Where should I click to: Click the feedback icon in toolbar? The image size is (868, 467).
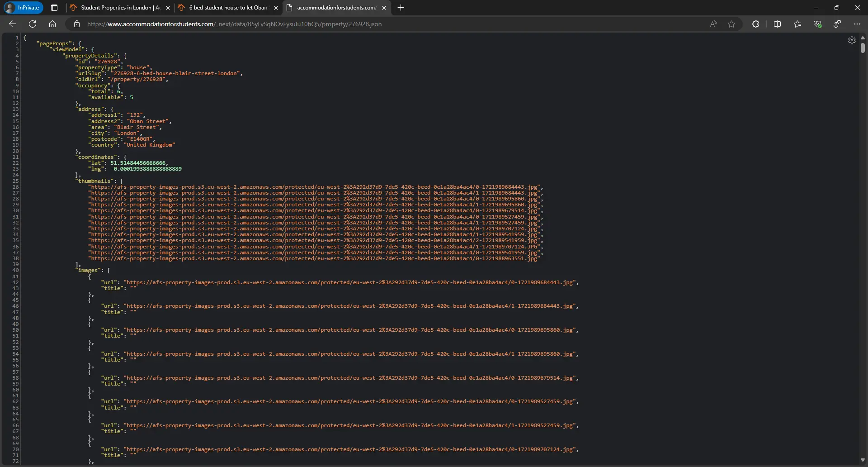click(837, 24)
